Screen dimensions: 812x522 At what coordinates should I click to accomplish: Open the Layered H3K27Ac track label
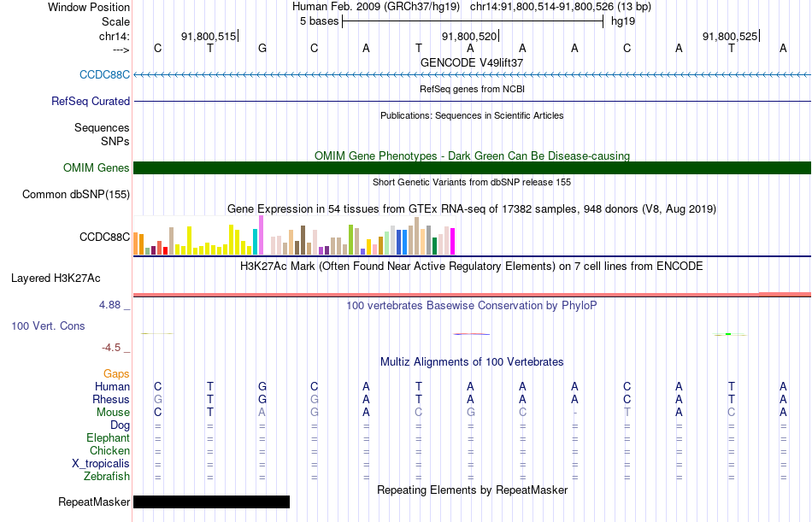[56, 279]
